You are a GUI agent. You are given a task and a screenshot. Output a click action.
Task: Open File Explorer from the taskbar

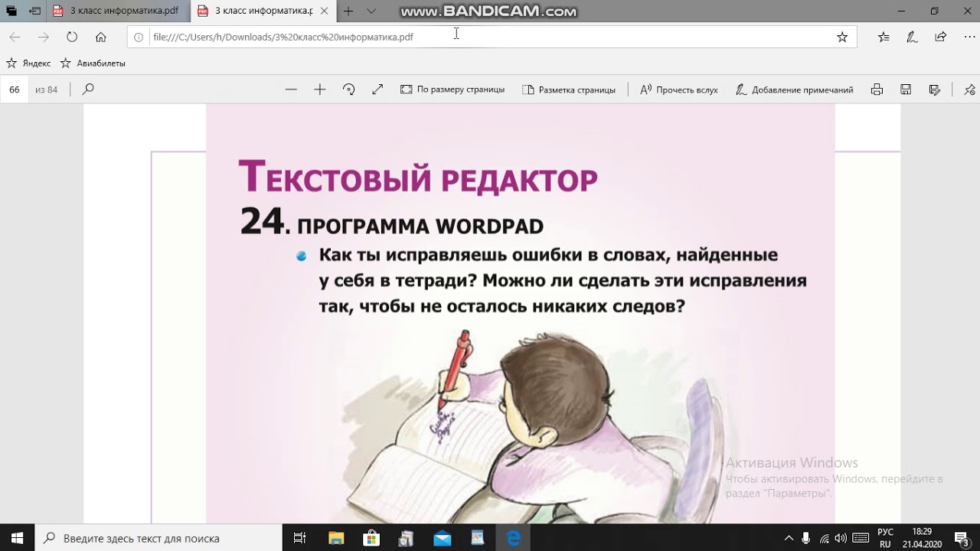(335, 538)
